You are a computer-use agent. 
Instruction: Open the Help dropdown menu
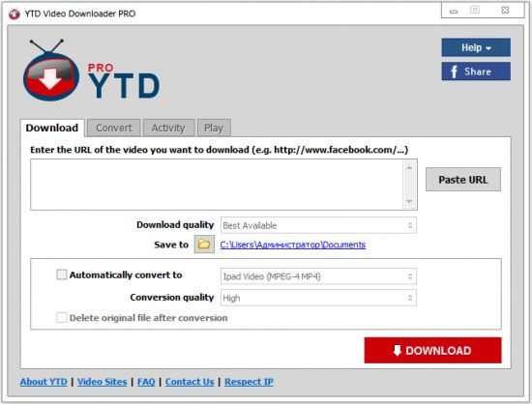[x=476, y=47]
